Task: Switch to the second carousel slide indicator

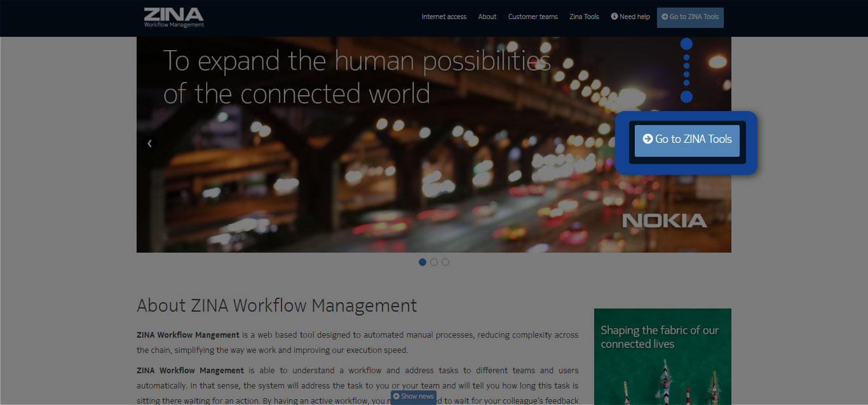Action: point(434,262)
